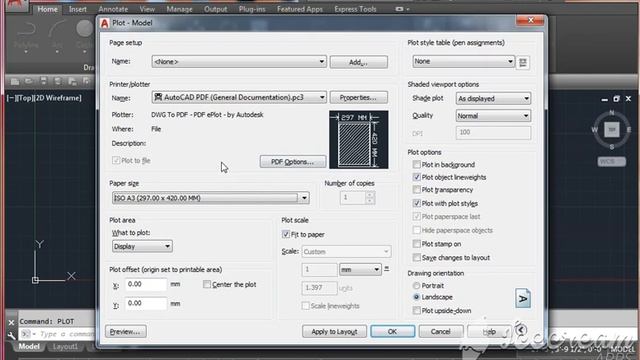This screenshot has width=640, height=360.
Task: Click the X plot offset field
Action: [x=146, y=284]
